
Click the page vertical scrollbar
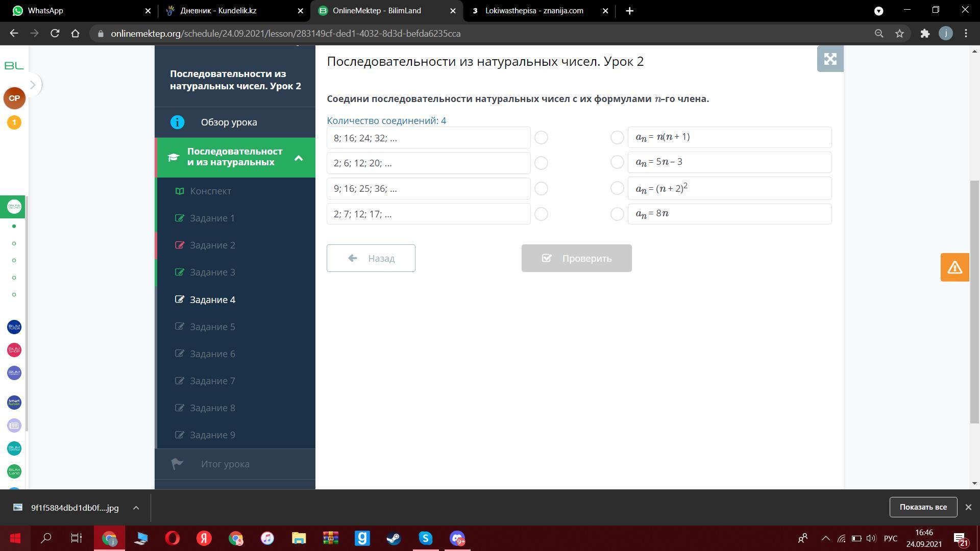pos(974,301)
